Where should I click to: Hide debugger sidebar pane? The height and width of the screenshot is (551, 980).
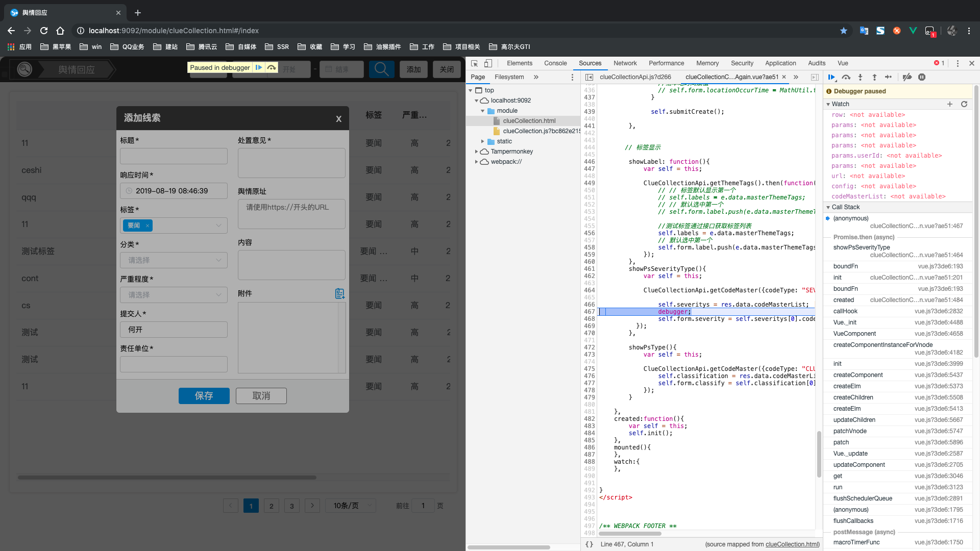[x=815, y=77]
